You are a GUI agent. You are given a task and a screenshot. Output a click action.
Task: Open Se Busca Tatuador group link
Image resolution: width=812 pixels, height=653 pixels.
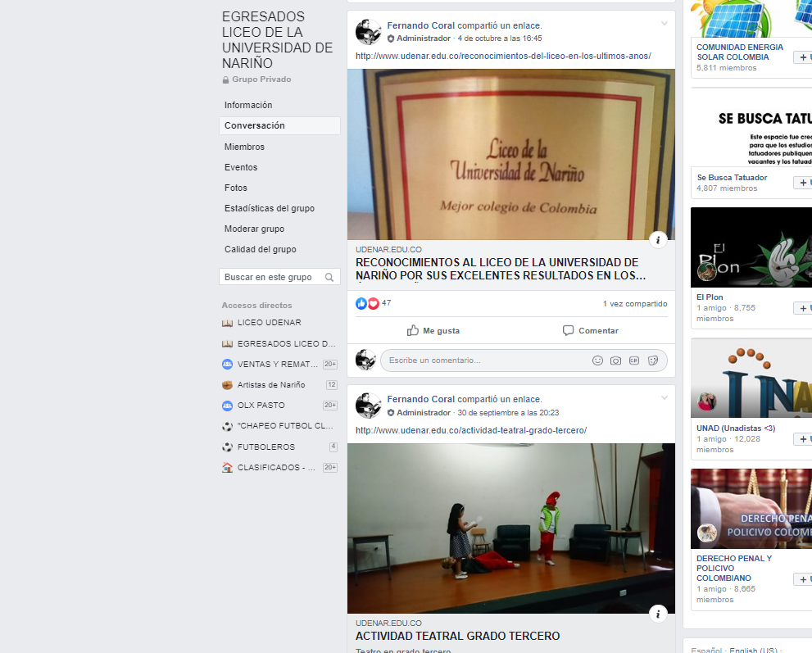coord(732,178)
